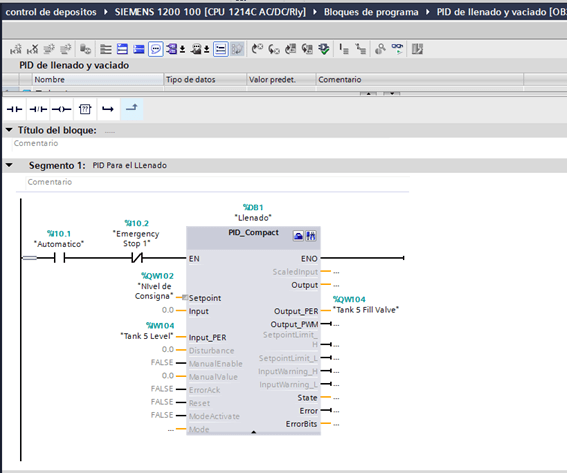Select the Automatico normally open contact
The width and height of the screenshot is (567, 473).
coord(59,258)
